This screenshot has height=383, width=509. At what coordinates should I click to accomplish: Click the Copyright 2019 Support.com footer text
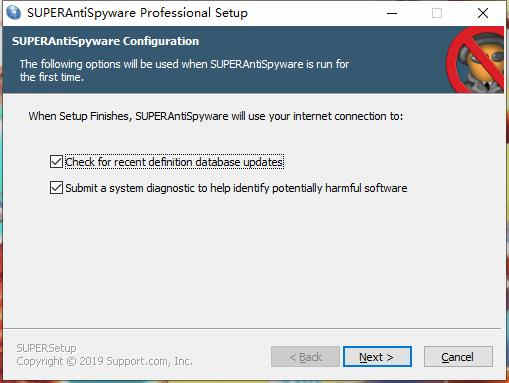104,361
